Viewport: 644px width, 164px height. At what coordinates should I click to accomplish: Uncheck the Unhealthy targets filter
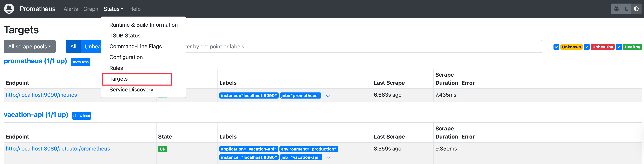586,47
